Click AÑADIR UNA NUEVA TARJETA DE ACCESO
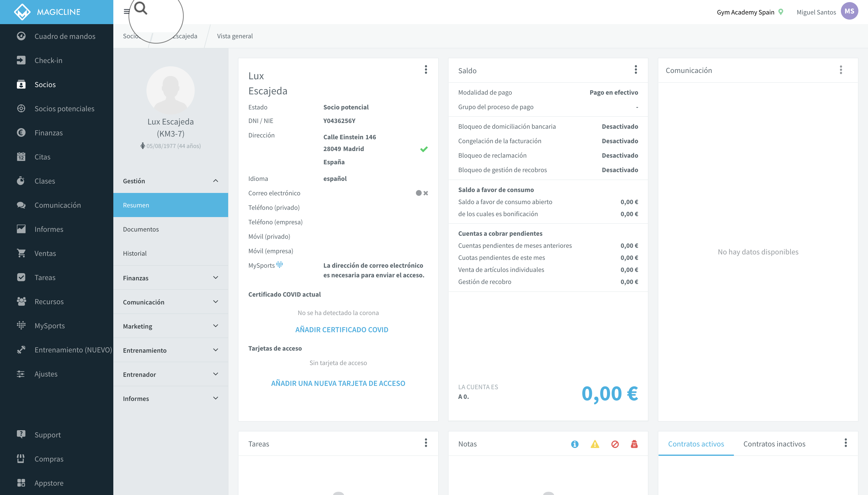The height and width of the screenshot is (495, 868). pyautogui.click(x=338, y=383)
